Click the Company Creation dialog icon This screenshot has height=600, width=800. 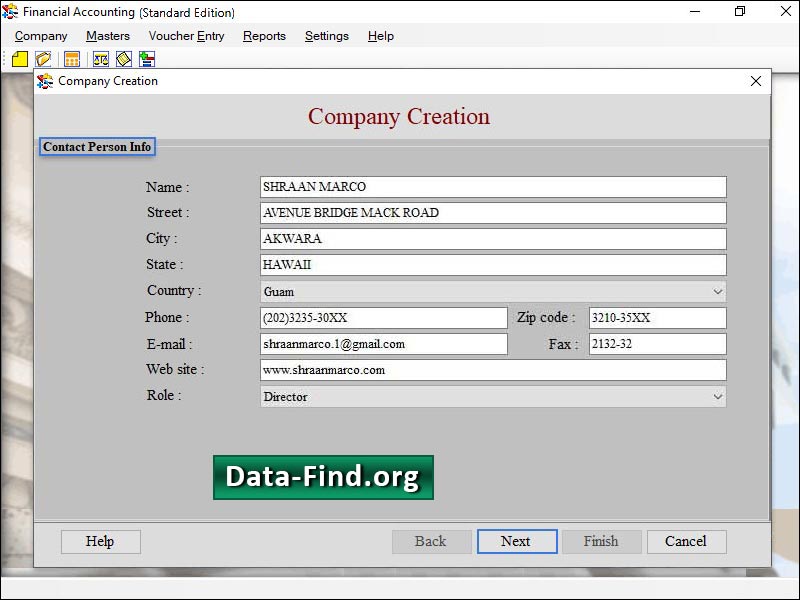pyautogui.click(x=44, y=81)
